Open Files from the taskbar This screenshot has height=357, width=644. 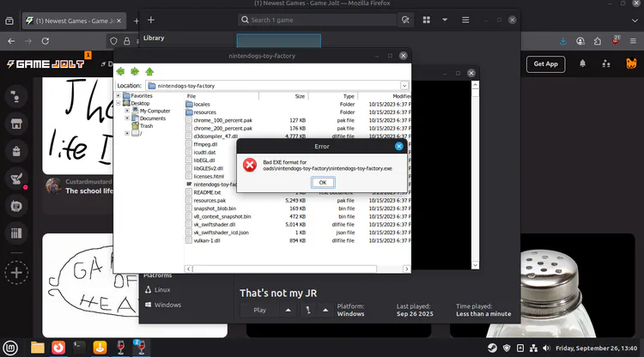pyautogui.click(x=38, y=348)
